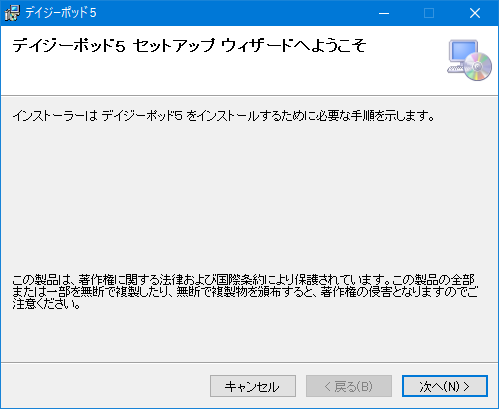Click the disabled < 戻る(B) button
Screen dimensions: 499x409
click(349, 386)
